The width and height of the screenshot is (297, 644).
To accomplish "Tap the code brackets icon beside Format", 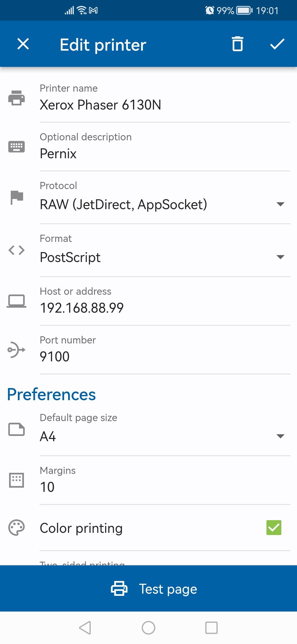I will [16, 250].
